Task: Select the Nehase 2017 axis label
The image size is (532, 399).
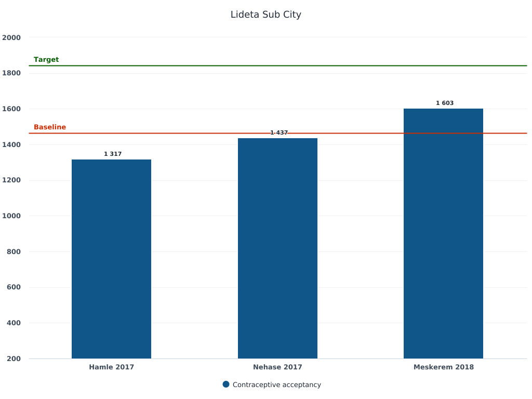Action: (277, 367)
